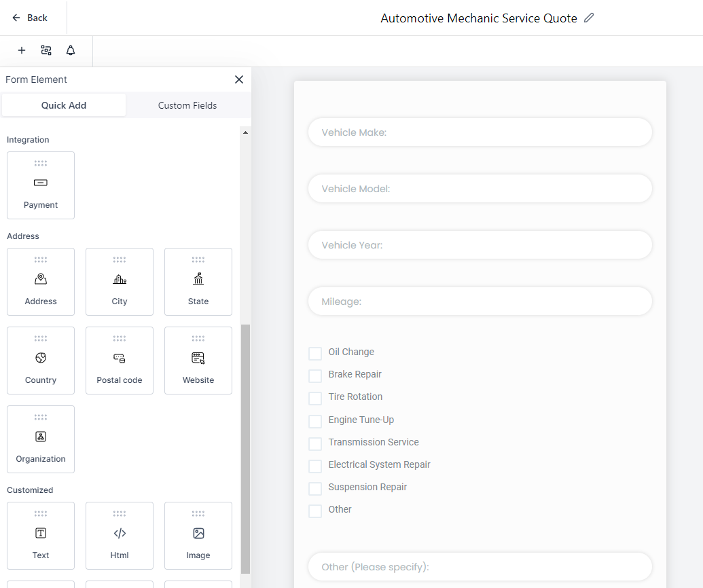Tick the Brake Repair checkbox
Viewport: 703px width, 588px height.
(315, 375)
